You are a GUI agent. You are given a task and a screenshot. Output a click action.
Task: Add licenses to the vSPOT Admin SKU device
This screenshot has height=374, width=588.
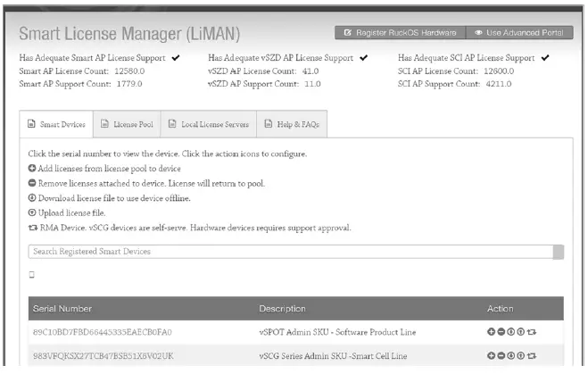492,333
